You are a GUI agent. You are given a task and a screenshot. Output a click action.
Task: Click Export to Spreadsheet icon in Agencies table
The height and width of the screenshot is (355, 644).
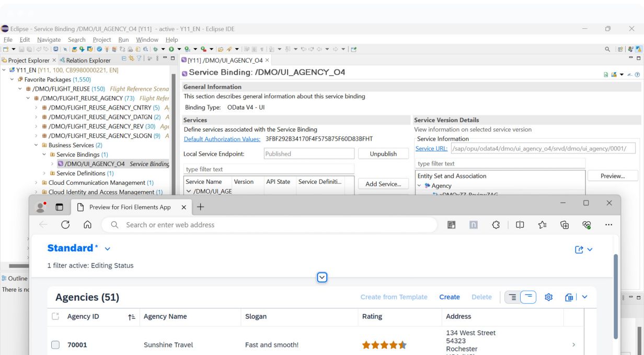coord(569,297)
